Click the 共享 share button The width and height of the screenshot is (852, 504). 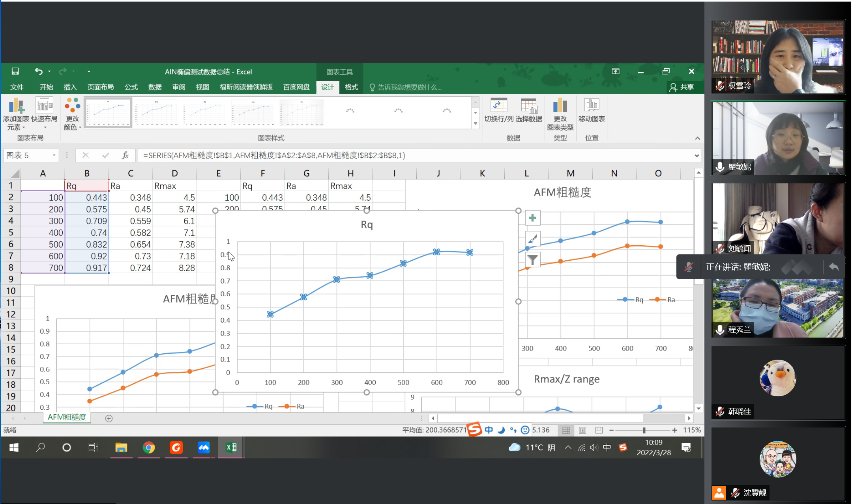coord(682,87)
